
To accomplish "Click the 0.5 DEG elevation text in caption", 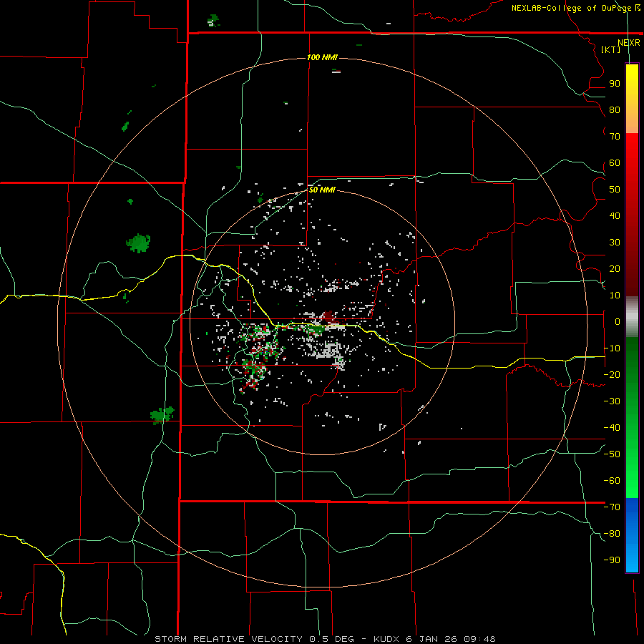I will coord(331,639).
